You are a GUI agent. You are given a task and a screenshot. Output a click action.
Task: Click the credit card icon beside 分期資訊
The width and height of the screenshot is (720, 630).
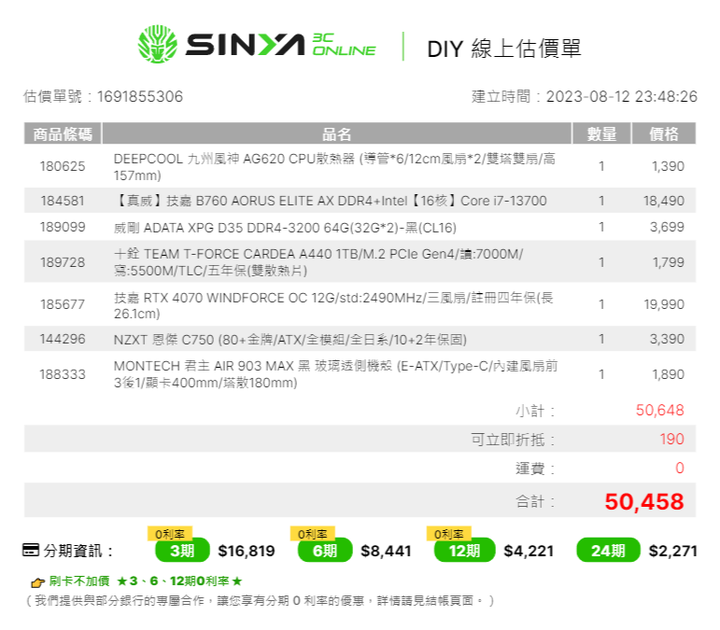click(x=31, y=550)
